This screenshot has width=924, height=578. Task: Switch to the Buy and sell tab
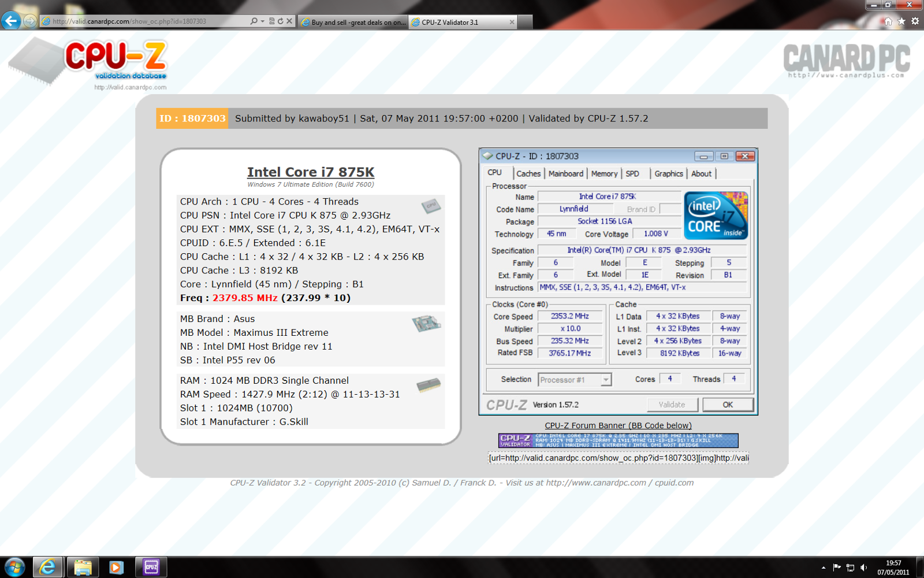pos(353,22)
